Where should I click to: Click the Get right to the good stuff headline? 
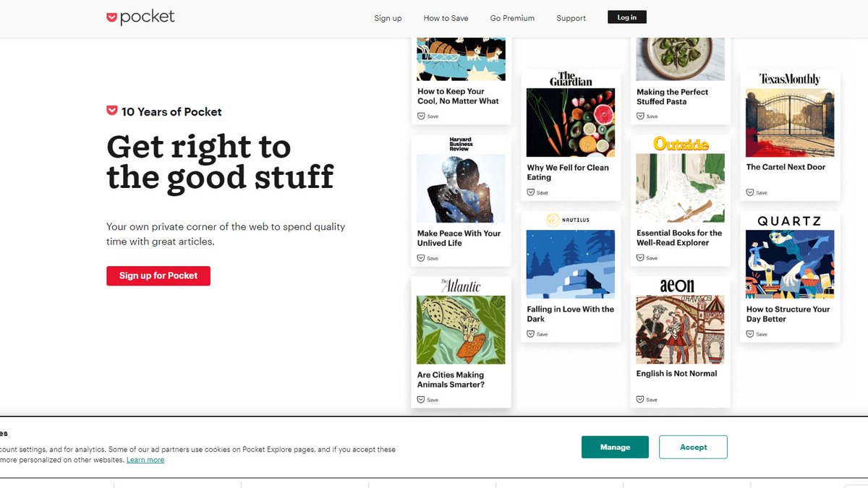pos(220,162)
